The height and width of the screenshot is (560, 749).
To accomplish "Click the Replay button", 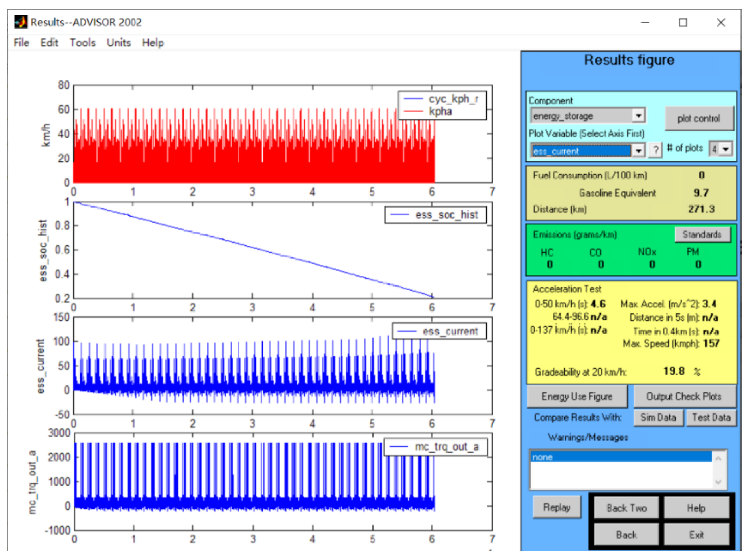I will (556, 507).
